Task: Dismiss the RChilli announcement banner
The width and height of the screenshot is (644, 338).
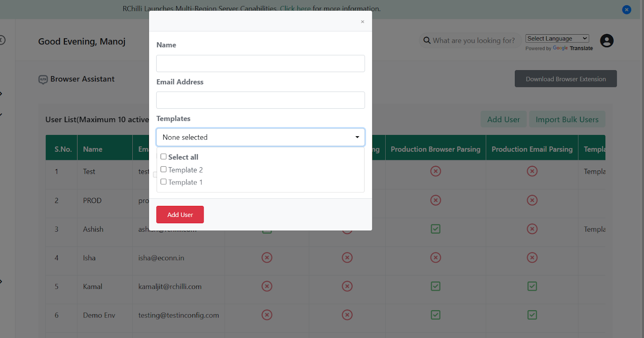Action: pyautogui.click(x=626, y=10)
